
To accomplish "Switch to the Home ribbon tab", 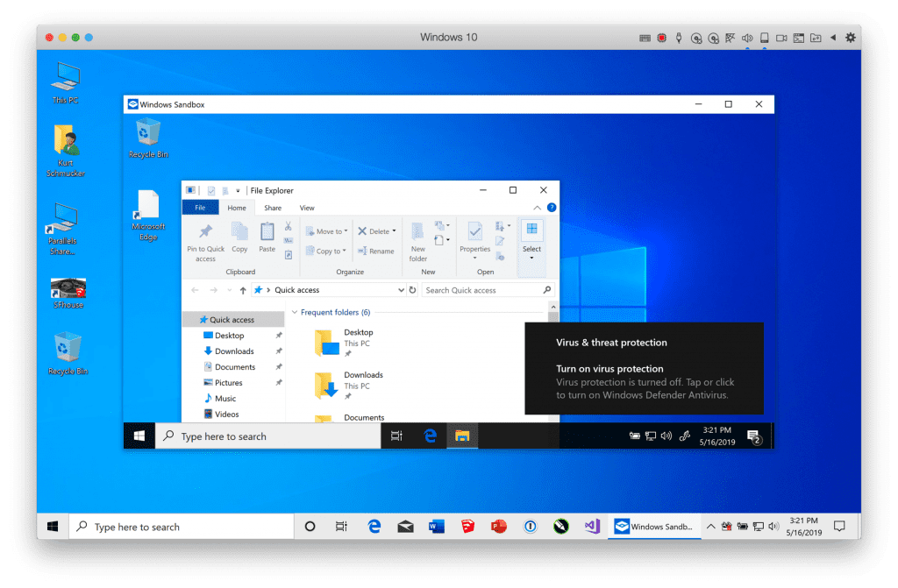I will (x=237, y=208).
